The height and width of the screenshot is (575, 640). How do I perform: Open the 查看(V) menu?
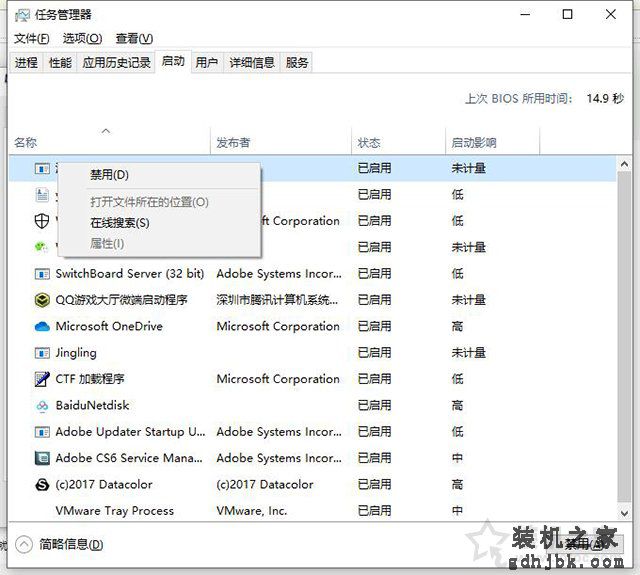click(x=134, y=38)
